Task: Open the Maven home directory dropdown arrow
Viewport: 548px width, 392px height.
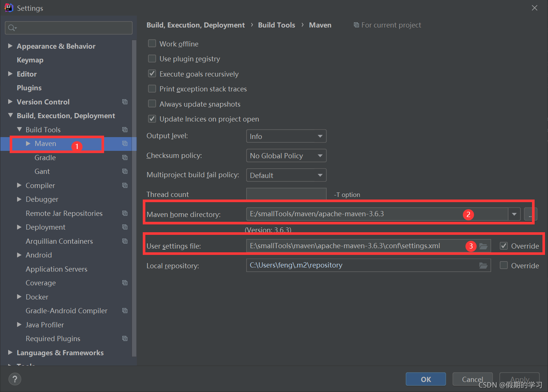Action: [514, 214]
